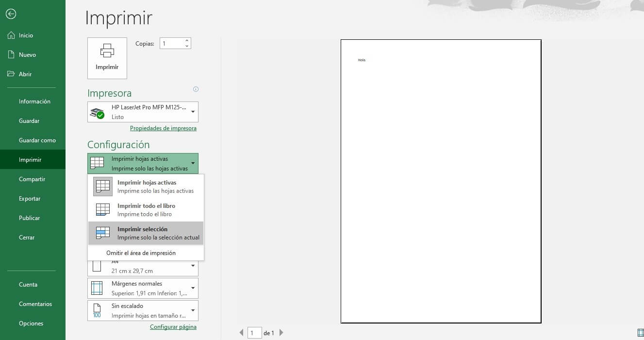
Task: Click the "de 1" page count label
Action: [269, 333]
